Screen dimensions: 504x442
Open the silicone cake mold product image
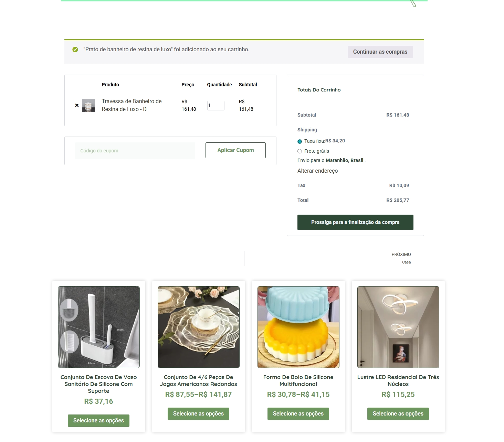(x=298, y=327)
